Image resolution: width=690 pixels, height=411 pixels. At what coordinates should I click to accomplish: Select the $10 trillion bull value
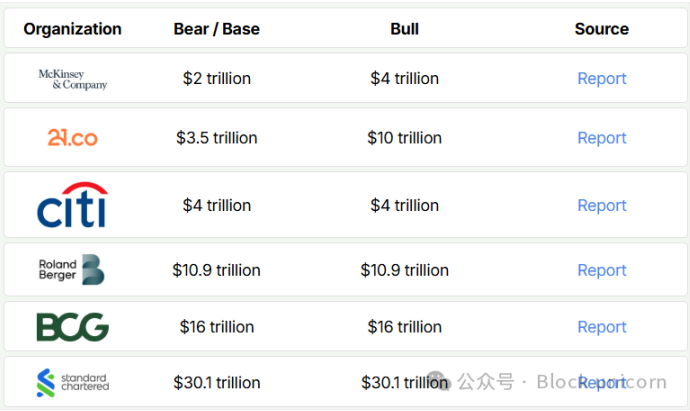click(404, 138)
